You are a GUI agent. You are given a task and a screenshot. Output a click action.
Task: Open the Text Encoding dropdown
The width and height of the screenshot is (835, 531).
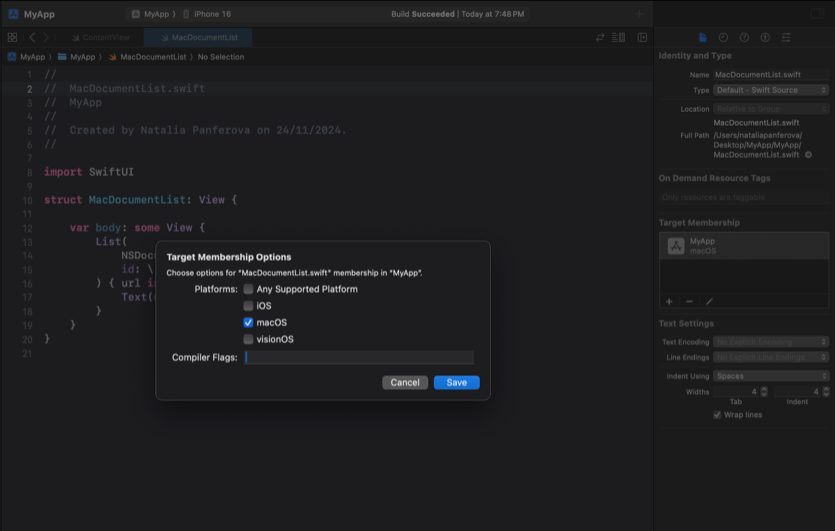click(x=771, y=342)
